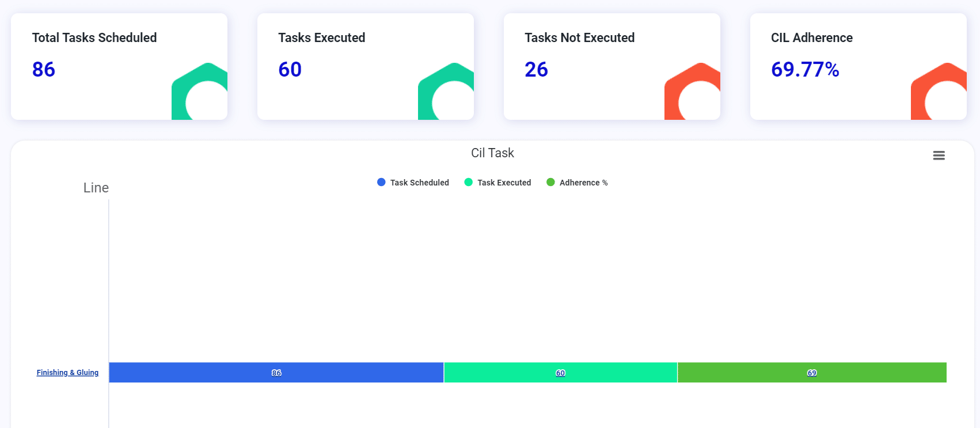Open the Finishing & Gluing line link
Viewport: 980px width, 428px height.
coord(67,373)
